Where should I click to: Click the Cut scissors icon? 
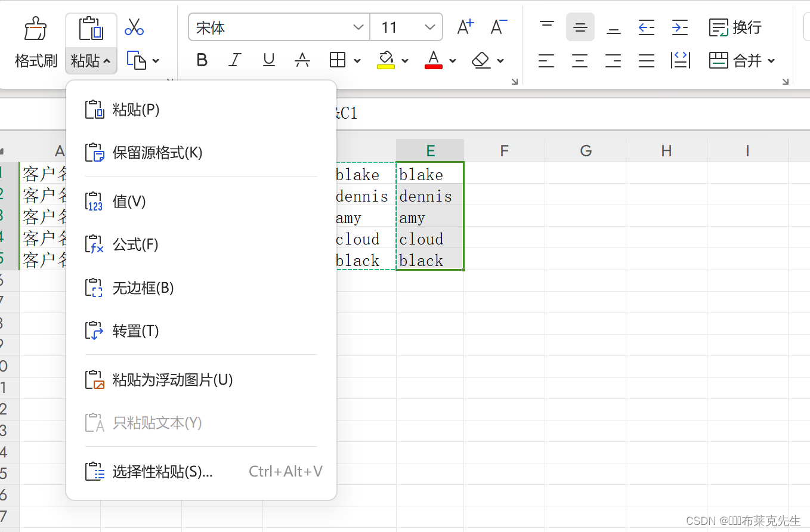click(x=134, y=27)
